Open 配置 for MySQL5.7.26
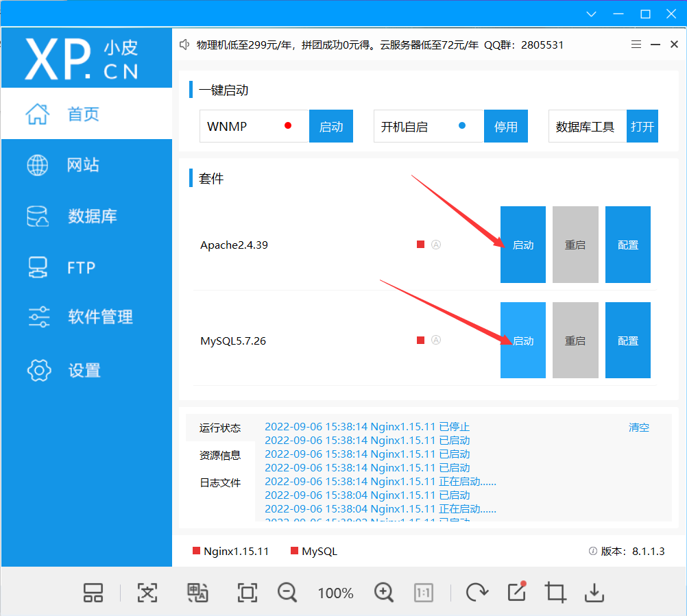 click(628, 340)
